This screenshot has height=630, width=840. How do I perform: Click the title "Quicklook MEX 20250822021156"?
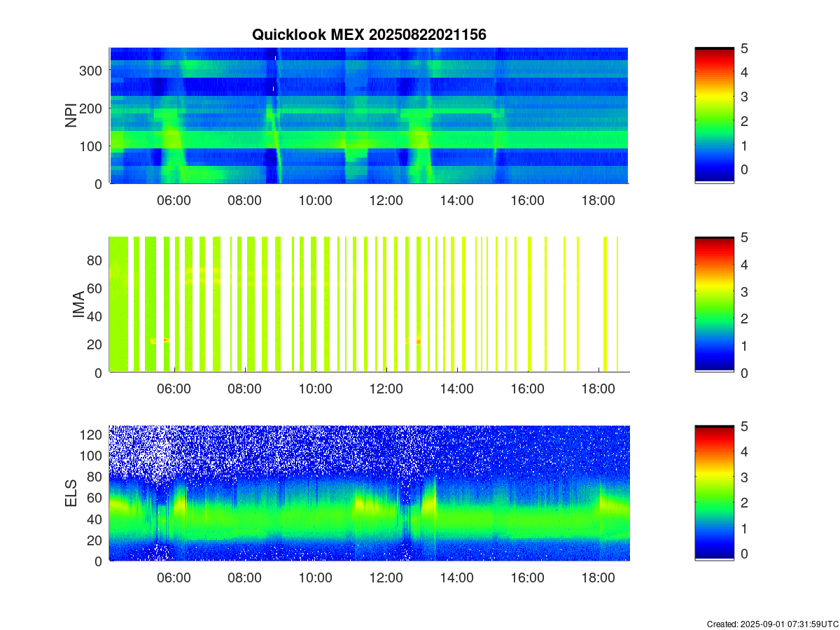369,34
